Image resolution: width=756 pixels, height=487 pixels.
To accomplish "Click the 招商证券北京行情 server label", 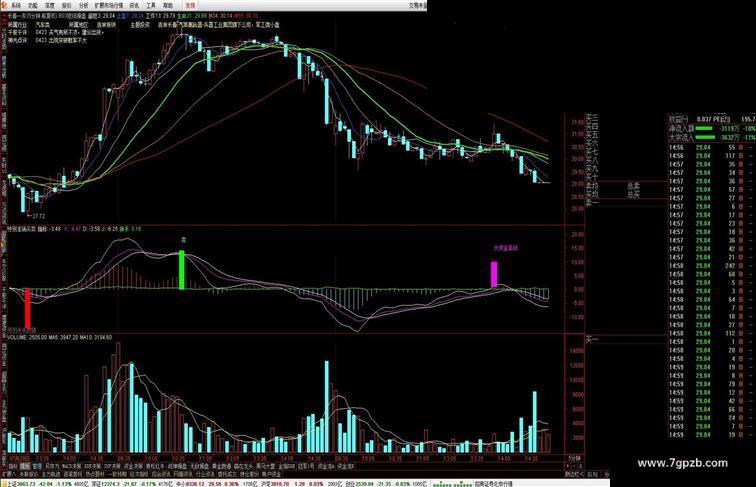I will pyautogui.click(x=494, y=484).
